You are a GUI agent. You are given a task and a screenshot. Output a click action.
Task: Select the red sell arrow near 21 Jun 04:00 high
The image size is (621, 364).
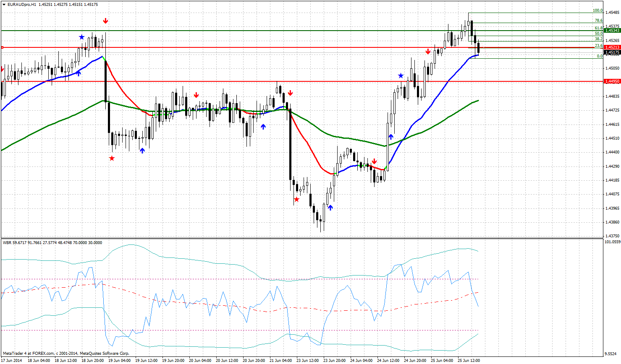[x=291, y=93]
